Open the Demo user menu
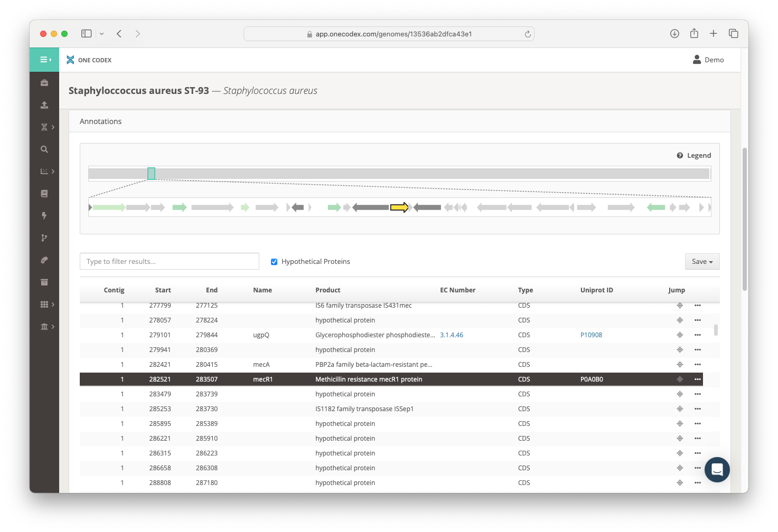 pos(708,60)
